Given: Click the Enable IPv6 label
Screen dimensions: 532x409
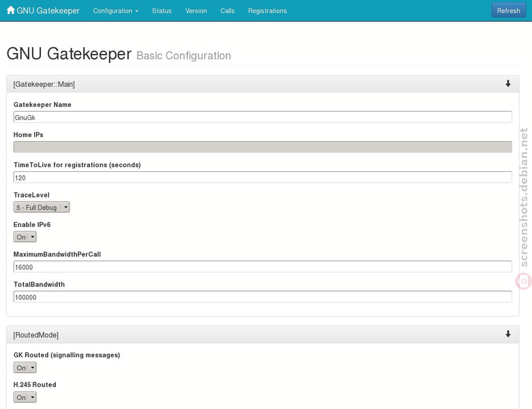Looking at the screenshot, I should point(32,224).
